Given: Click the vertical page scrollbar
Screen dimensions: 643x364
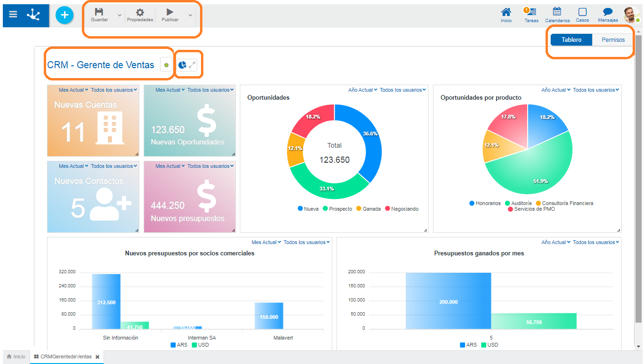Looking at the screenshot, I should pos(639,179).
